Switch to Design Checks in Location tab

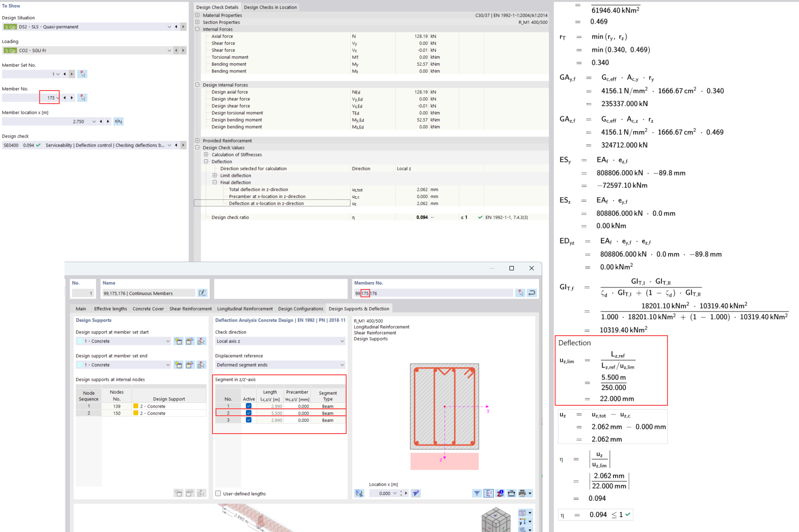(x=270, y=7)
